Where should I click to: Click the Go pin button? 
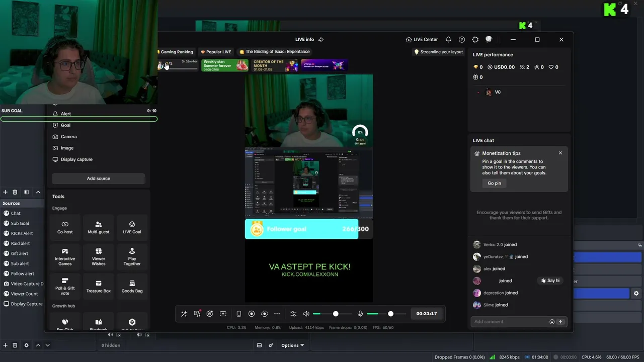point(494,183)
